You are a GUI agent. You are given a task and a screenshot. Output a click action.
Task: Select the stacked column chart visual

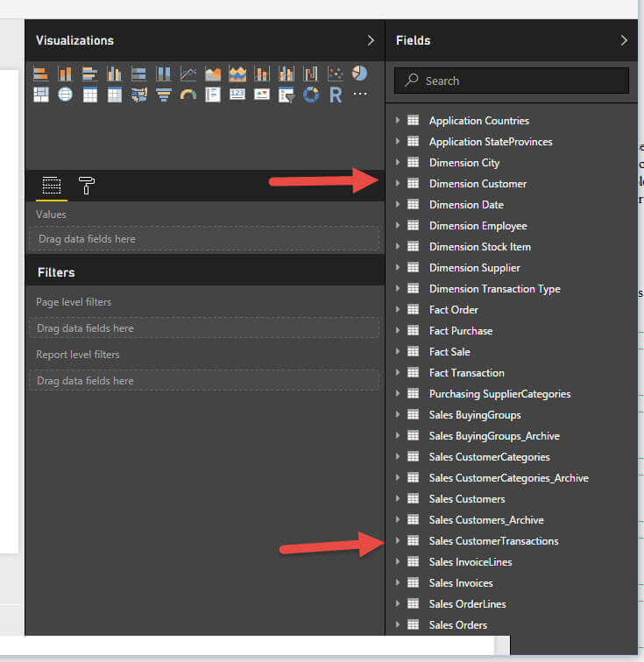(x=65, y=74)
